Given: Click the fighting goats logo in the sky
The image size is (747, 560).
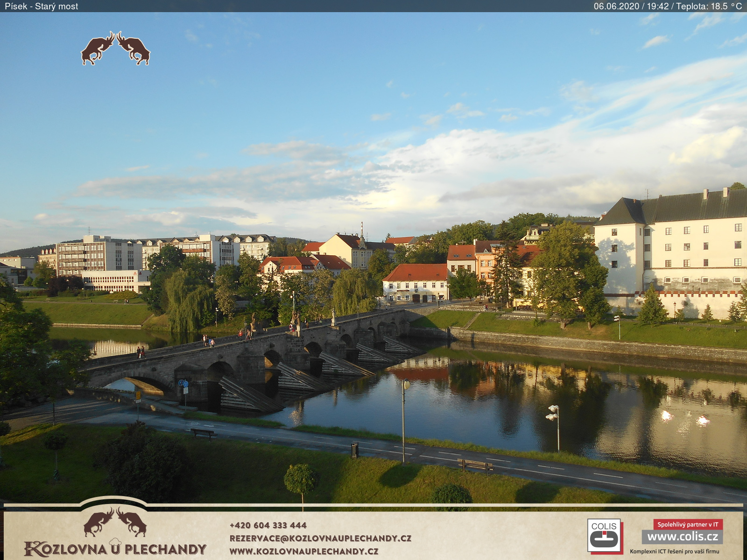Looking at the screenshot, I should click(115, 48).
